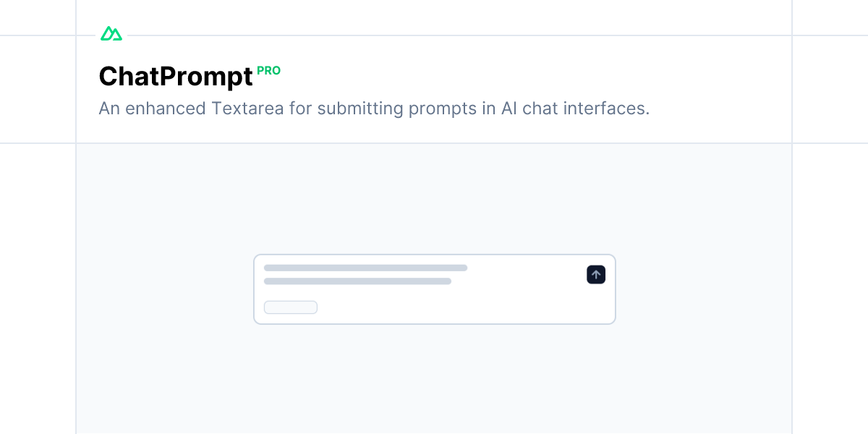Click the longer gray placeholder line
Viewport: 868px width, 434px height.
point(366,268)
